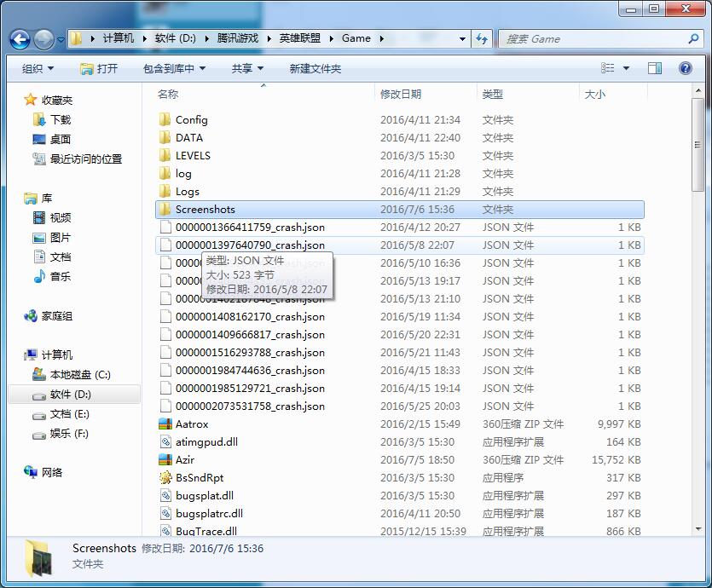Screen dimensions: 712x588
Task: Select the DATA folder icon
Action: 165,137
